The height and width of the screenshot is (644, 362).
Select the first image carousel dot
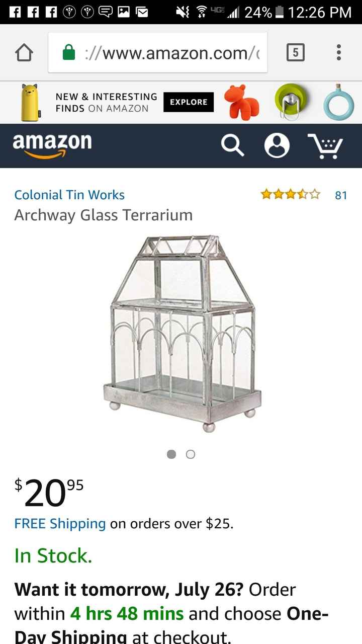[171, 454]
